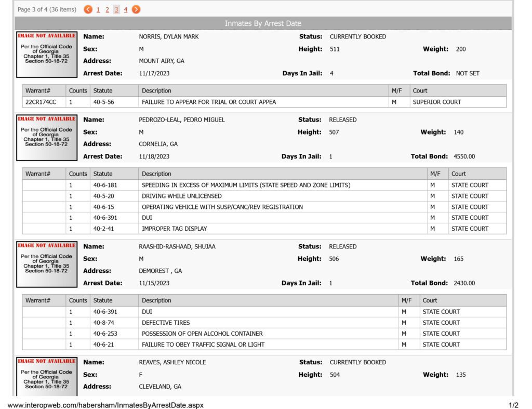532x409 pixels.
Task: Click the previous page orange arrow icon
Action: pyautogui.click(x=88, y=9)
